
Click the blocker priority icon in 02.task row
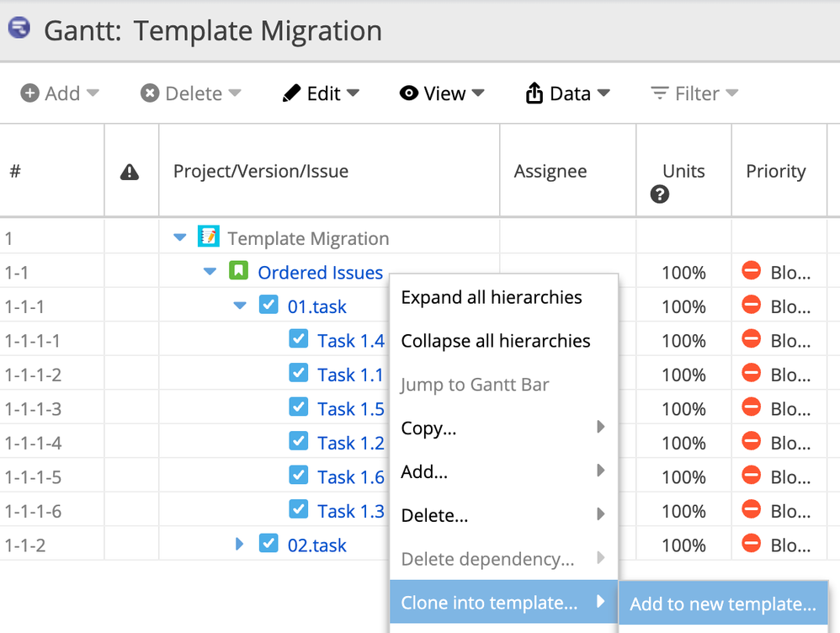coord(751,543)
